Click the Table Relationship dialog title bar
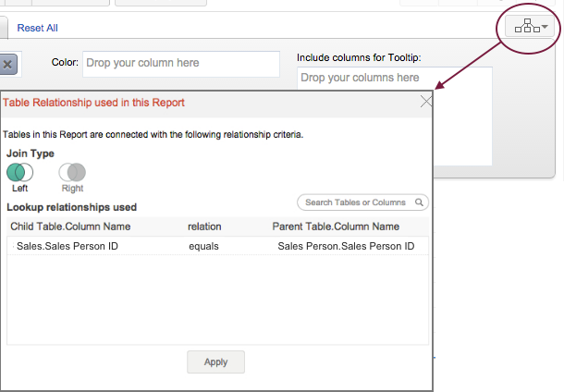Image resolution: width=564 pixels, height=392 pixels. tap(185, 103)
